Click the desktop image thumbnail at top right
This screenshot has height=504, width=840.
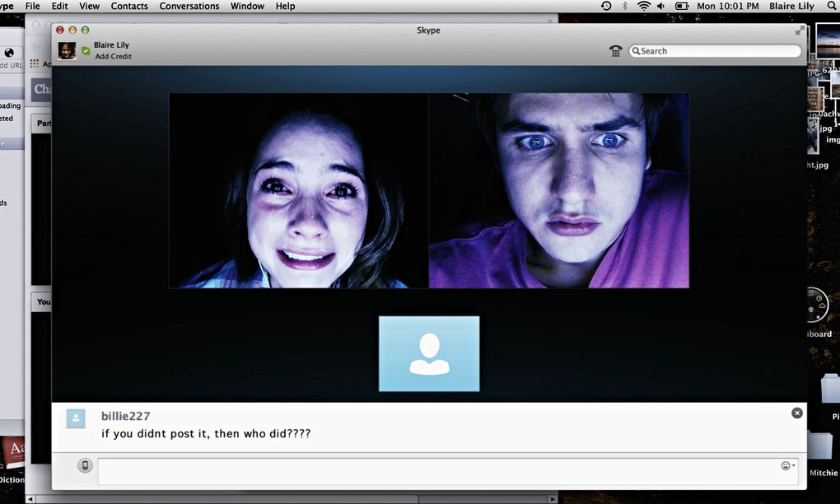point(828,40)
